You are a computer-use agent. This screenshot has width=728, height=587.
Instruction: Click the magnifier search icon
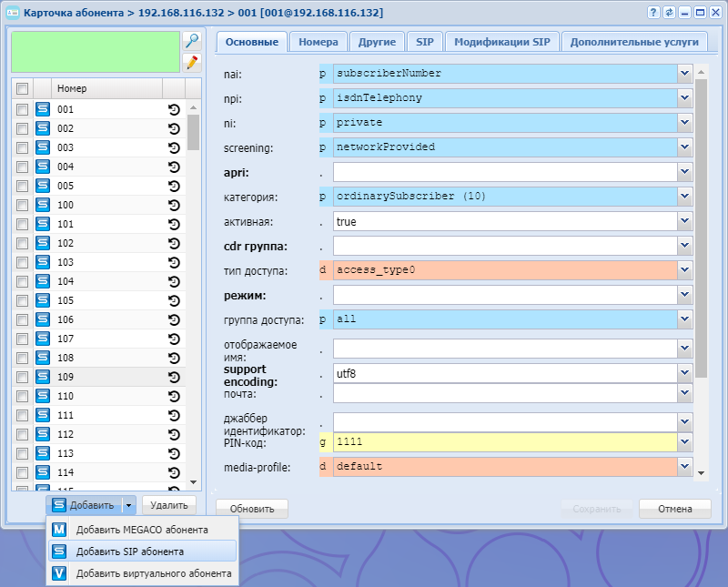(191, 41)
